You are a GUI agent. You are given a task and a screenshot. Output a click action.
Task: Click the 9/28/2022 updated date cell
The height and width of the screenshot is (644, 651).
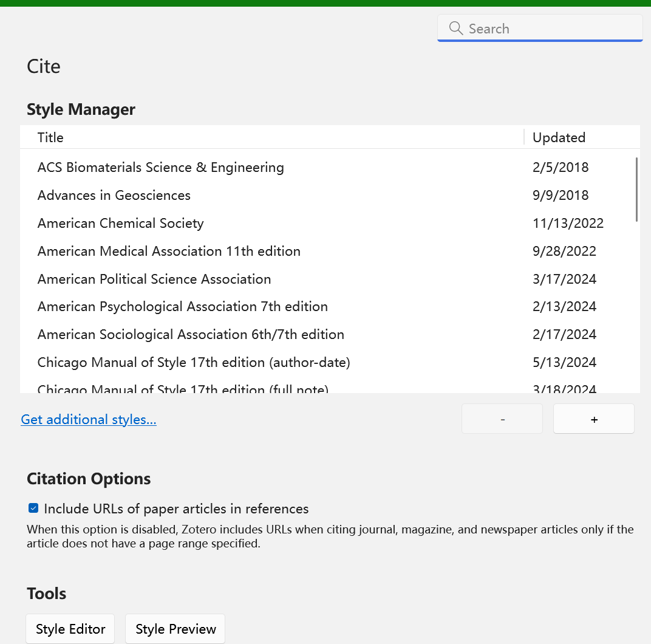[564, 251]
